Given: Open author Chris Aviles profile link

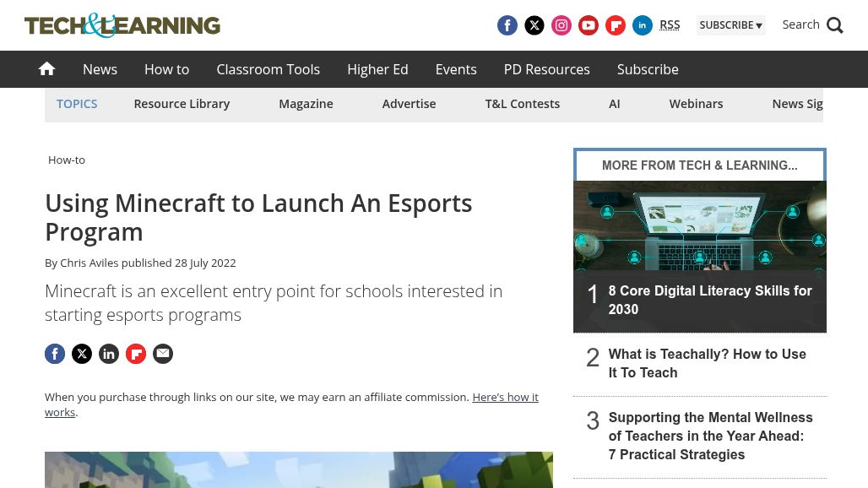Looking at the screenshot, I should point(90,263).
